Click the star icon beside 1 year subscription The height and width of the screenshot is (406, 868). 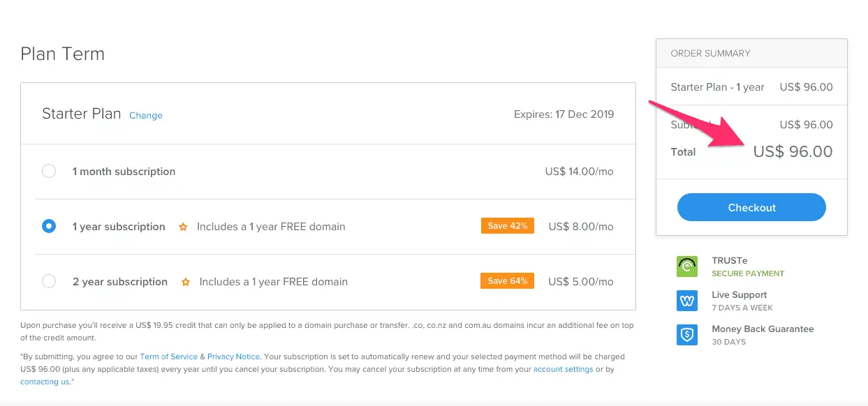tap(183, 227)
